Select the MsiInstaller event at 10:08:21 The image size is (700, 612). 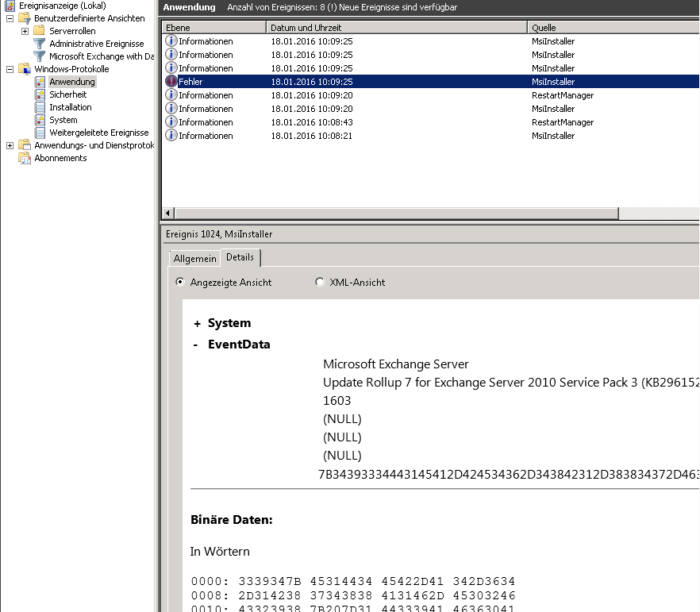431,135
